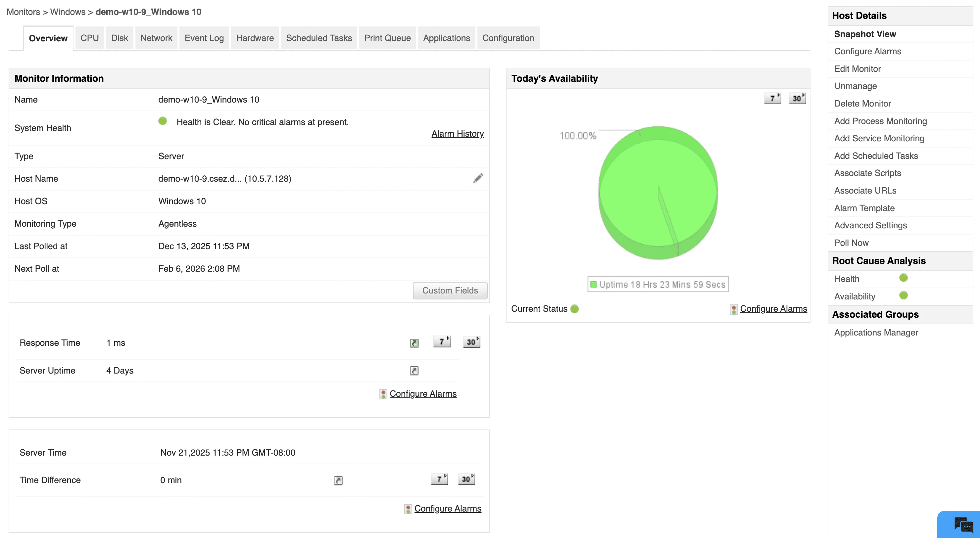Open 30-day Time Difference history icon
The image size is (980, 538).
[466, 479]
